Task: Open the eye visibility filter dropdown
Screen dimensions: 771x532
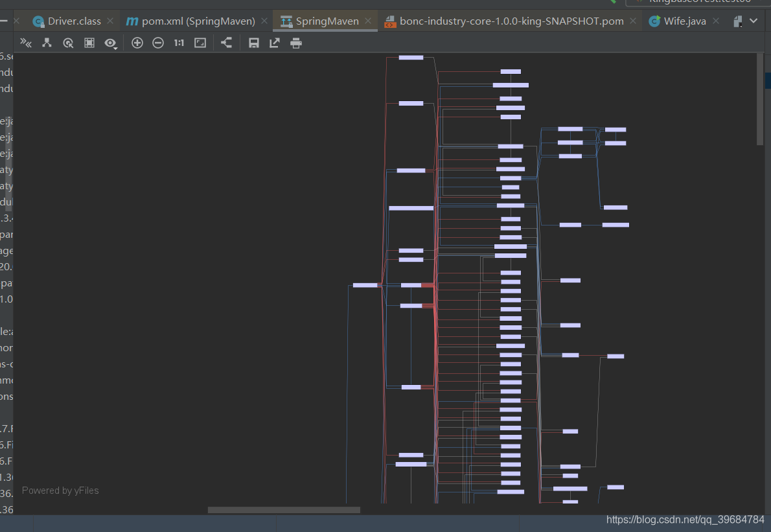Action: click(x=111, y=43)
